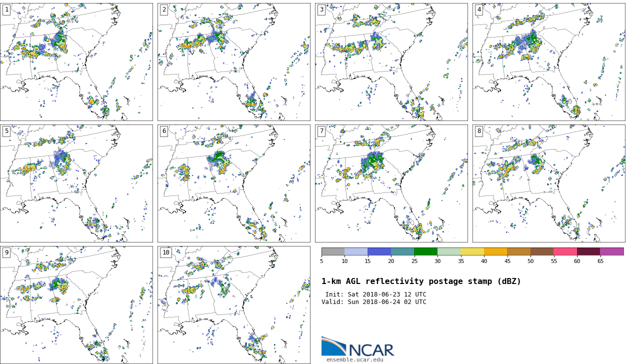Choose the member 3 postage stamp
Viewport: 630px width, 364px height.
click(391, 62)
